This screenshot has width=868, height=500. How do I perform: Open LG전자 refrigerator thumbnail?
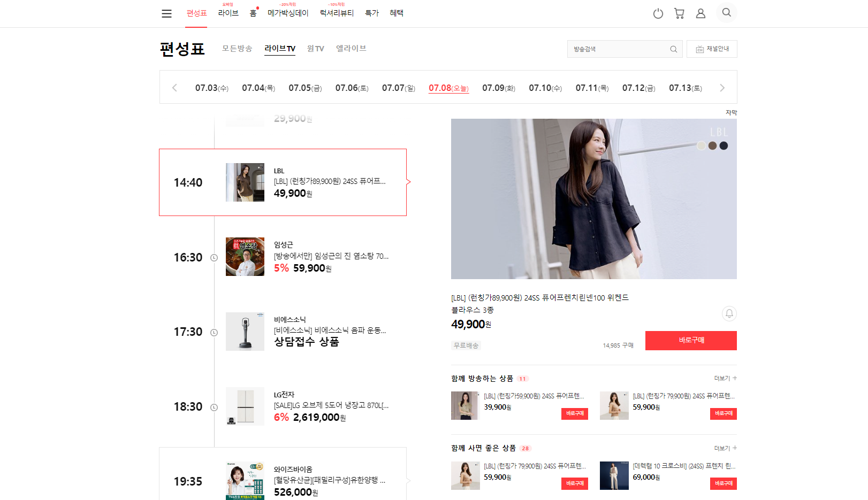click(x=245, y=406)
